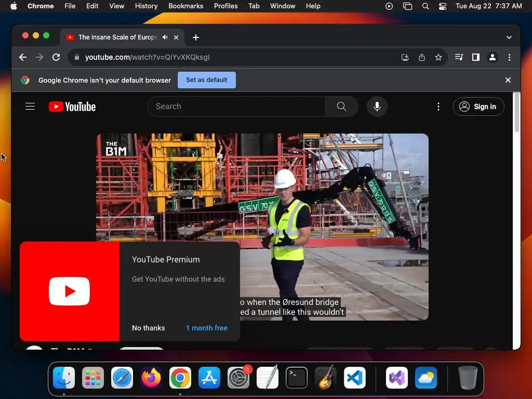Open the Profiles menu

coord(225,6)
